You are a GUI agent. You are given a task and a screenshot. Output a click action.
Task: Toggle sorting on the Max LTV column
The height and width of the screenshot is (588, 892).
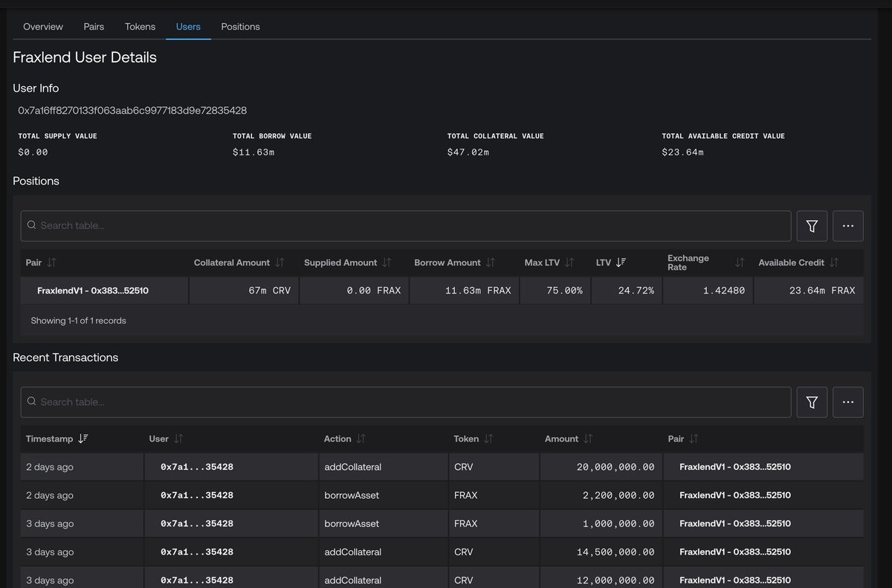tap(568, 262)
